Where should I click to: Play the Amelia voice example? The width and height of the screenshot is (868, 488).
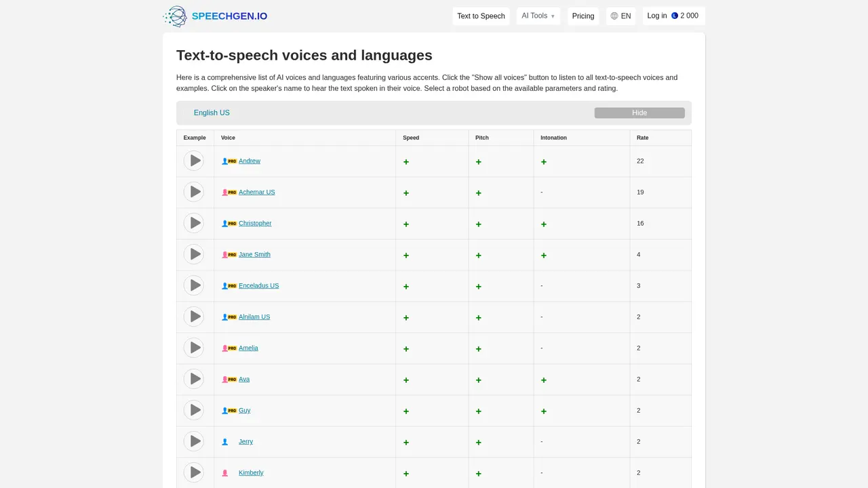pyautogui.click(x=194, y=348)
